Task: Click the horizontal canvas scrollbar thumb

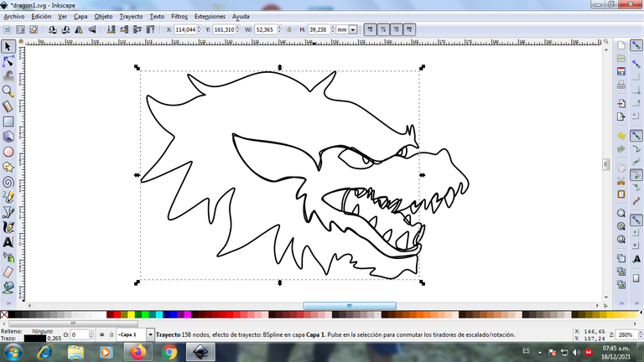Action: click(350, 305)
